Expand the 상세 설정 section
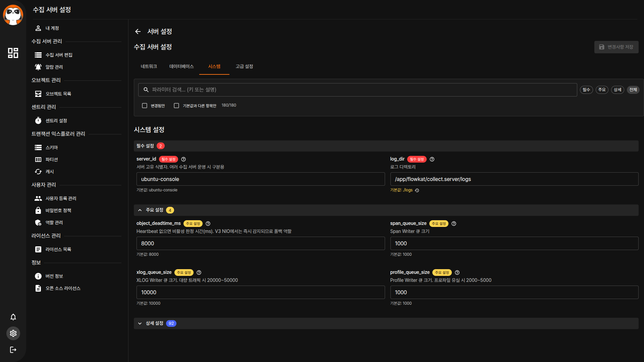This screenshot has width=644, height=362. coord(140,323)
